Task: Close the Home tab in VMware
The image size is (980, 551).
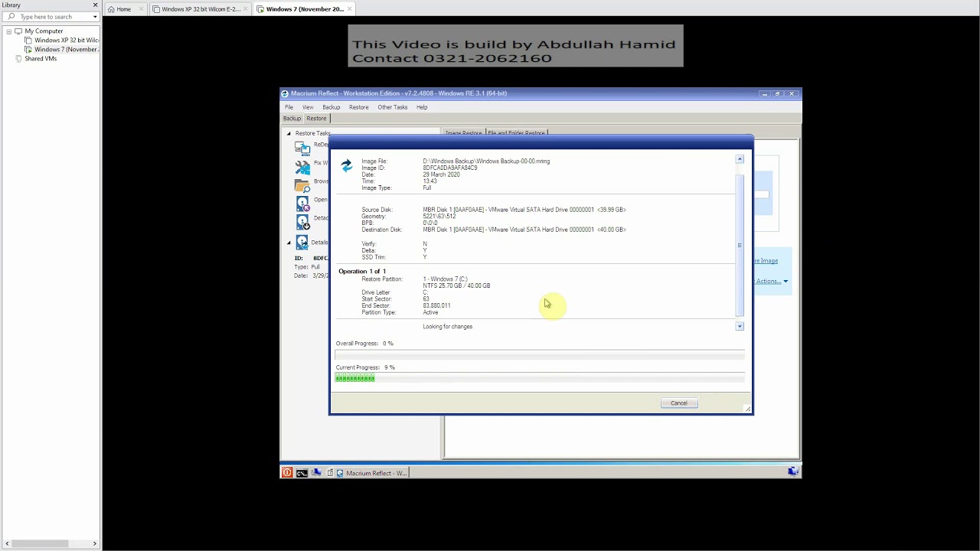Action: click(x=142, y=9)
